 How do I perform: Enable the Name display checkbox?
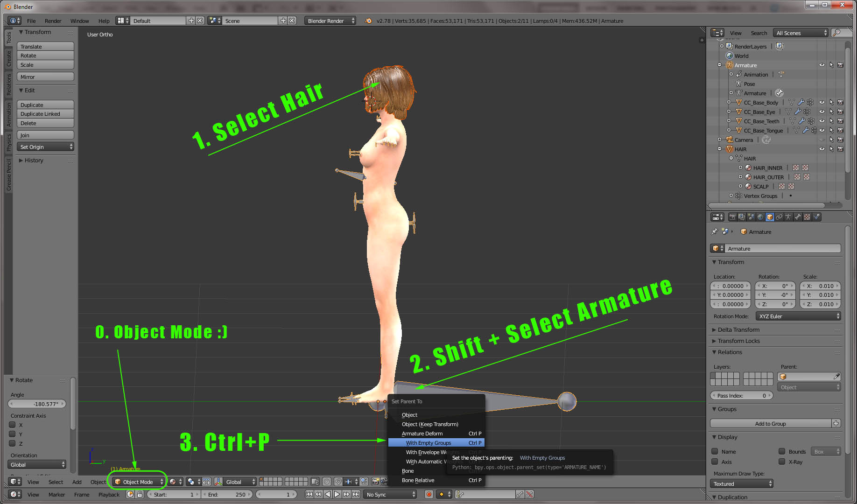(x=715, y=451)
